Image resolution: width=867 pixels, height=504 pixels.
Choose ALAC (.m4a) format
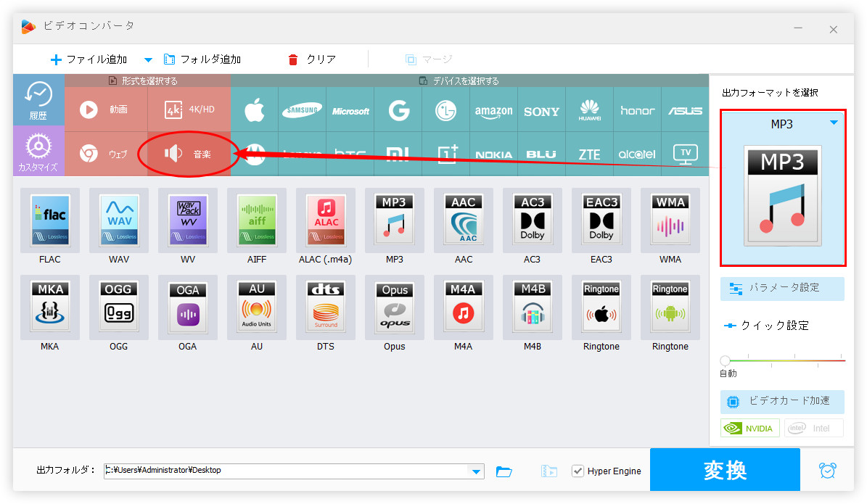click(326, 220)
